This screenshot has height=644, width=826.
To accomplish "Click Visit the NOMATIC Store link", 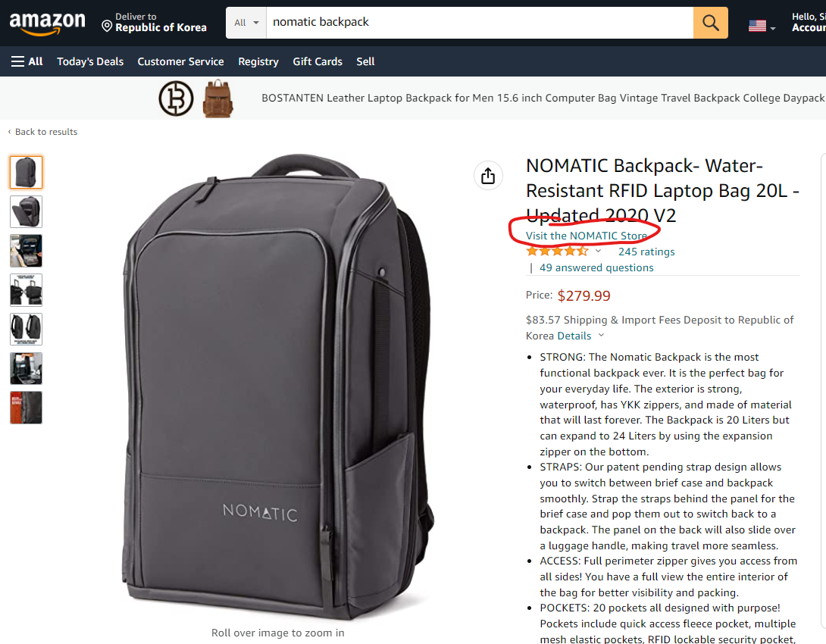I will coord(587,236).
